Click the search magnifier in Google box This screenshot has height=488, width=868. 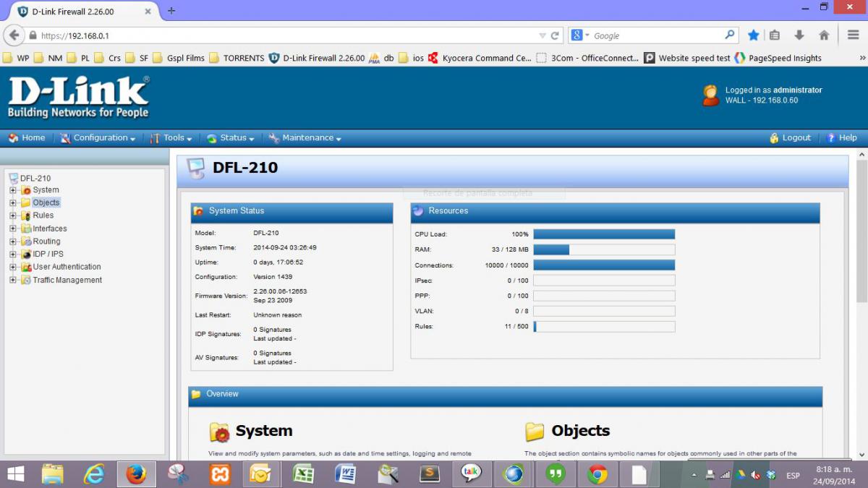pyautogui.click(x=730, y=35)
